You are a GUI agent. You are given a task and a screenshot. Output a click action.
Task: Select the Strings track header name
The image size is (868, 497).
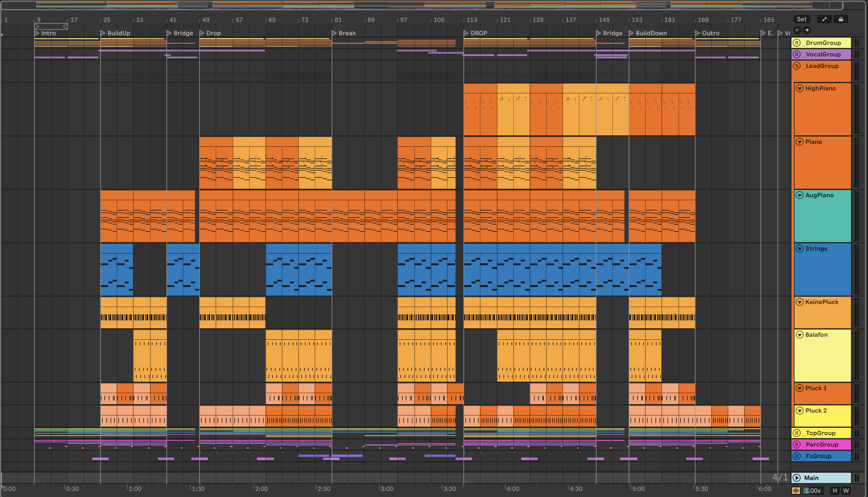click(x=816, y=248)
